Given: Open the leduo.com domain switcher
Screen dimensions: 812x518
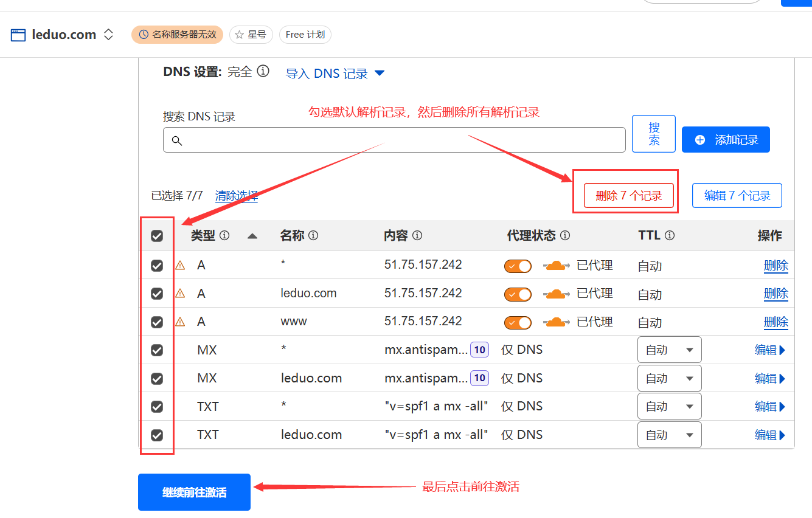Looking at the screenshot, I should (x=108, y=35).
